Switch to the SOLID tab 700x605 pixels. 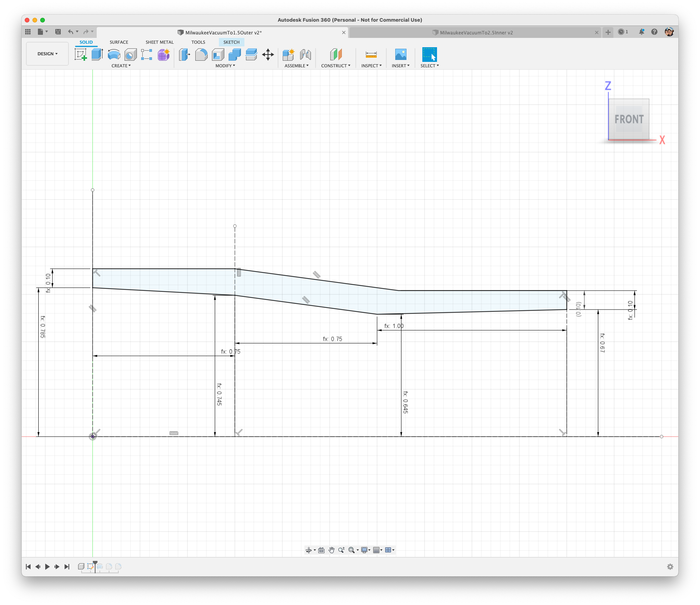(x=86, y=42)
